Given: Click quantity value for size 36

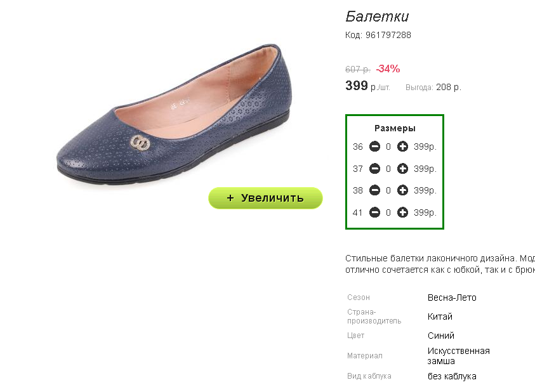Looking at the screenshot, I should coord(388,147).
